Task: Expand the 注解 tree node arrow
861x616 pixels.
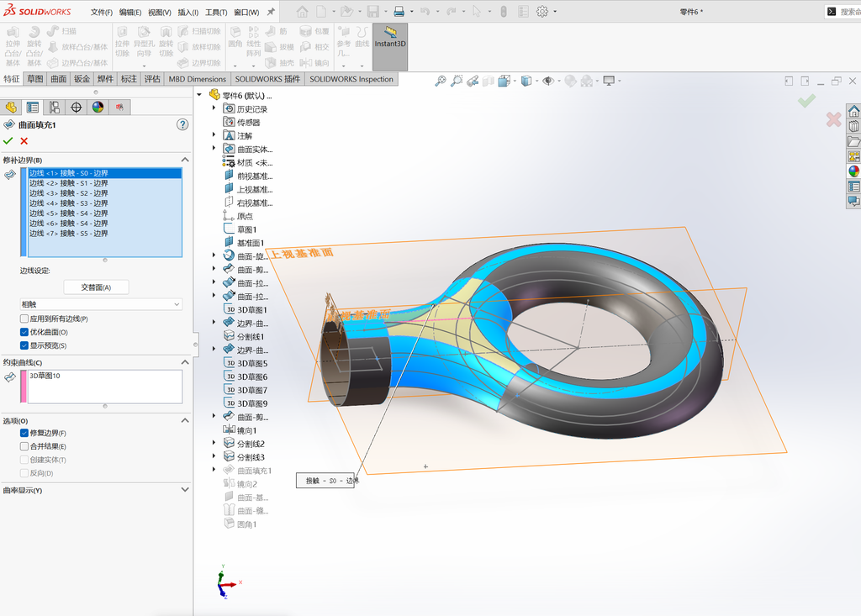Action: tap(214, 134)
